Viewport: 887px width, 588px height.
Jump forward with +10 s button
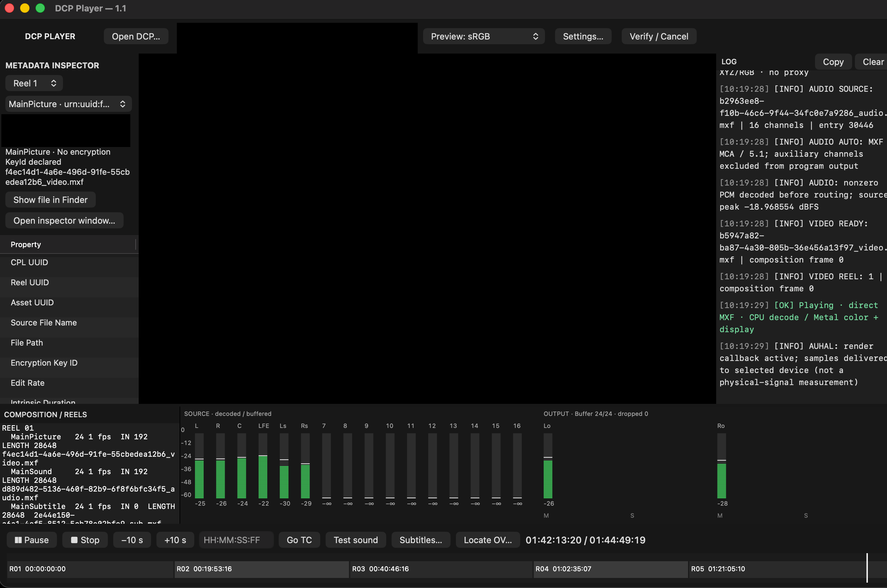[175, 540]
